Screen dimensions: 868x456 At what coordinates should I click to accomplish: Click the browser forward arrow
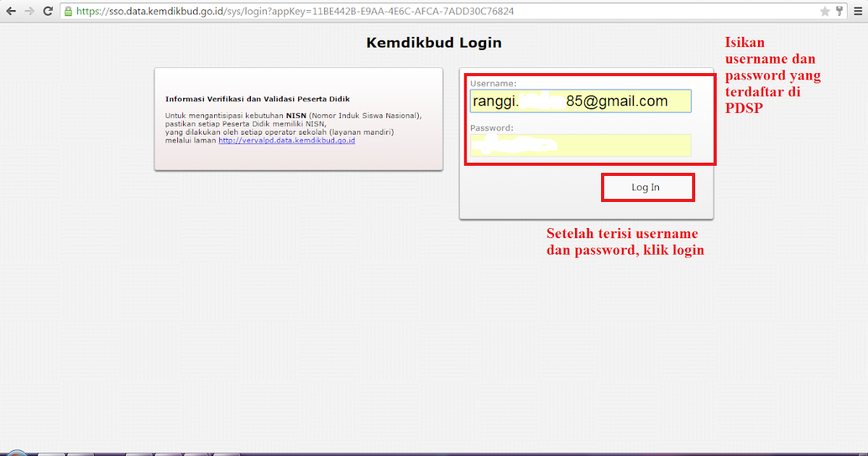30,12
